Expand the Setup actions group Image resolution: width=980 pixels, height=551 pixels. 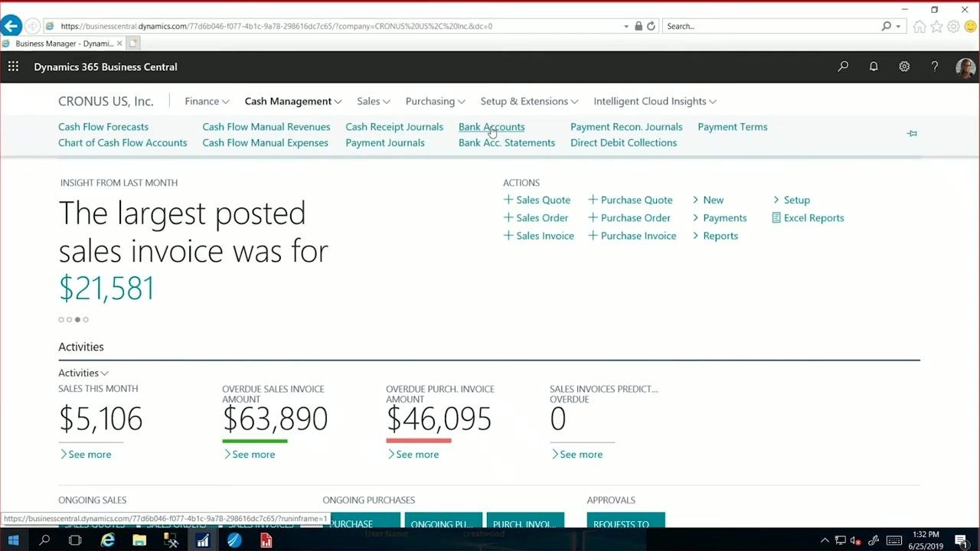[791, 200]
